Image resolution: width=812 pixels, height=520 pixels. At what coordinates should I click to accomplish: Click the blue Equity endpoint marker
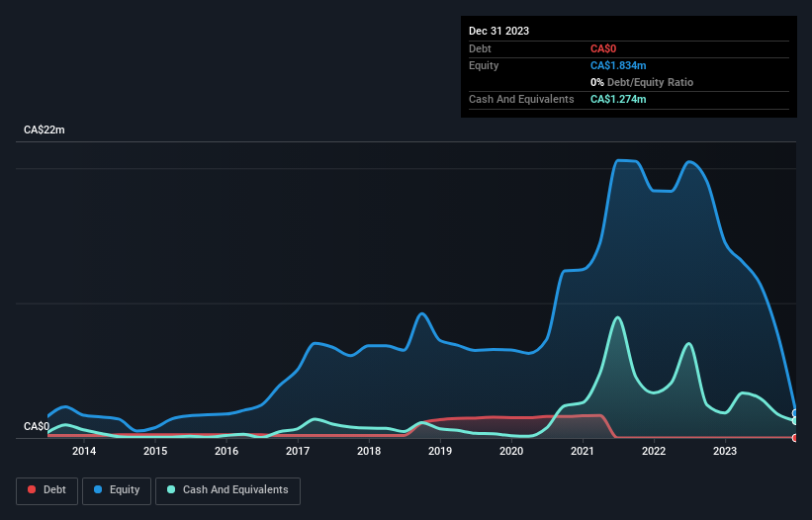coord(795,413)
